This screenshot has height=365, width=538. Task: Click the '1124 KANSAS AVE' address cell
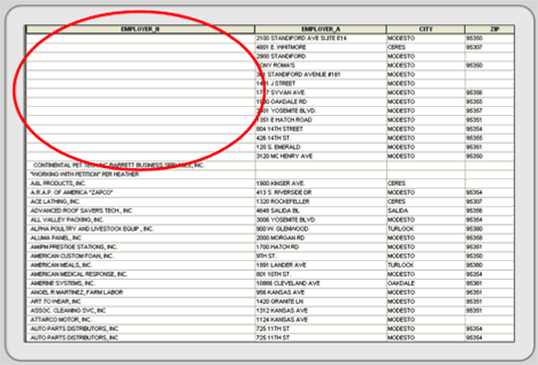pos(320,320)
